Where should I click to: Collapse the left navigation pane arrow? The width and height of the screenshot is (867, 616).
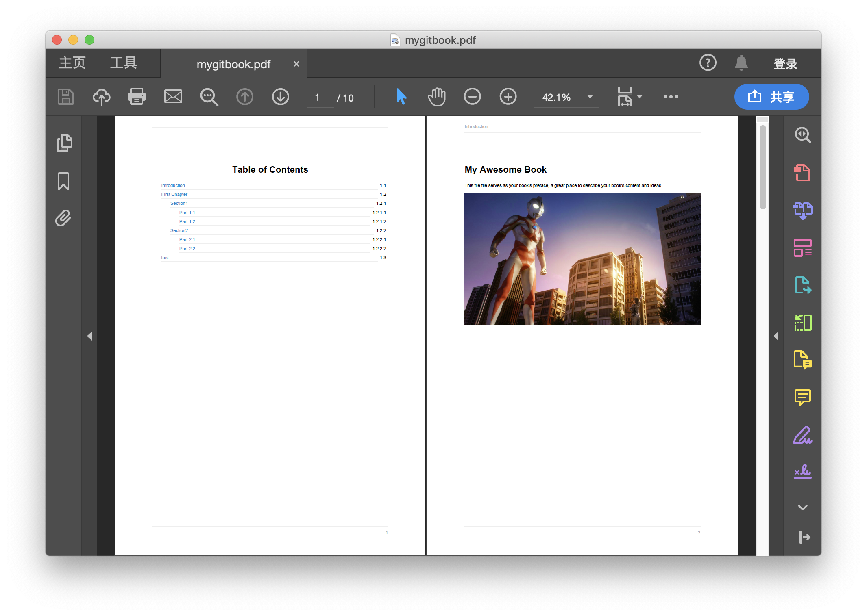(x=90, y=336)
